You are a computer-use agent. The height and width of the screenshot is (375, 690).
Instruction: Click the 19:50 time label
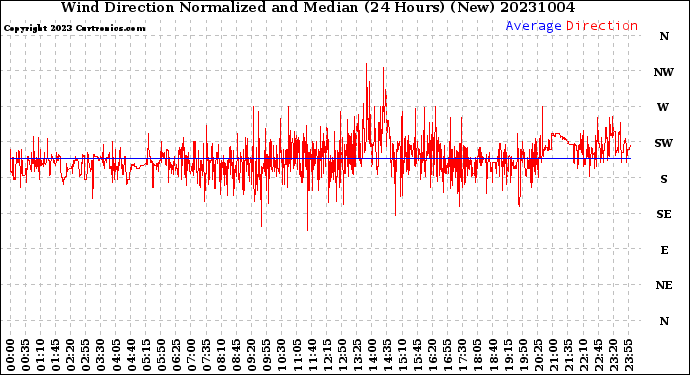523,356
